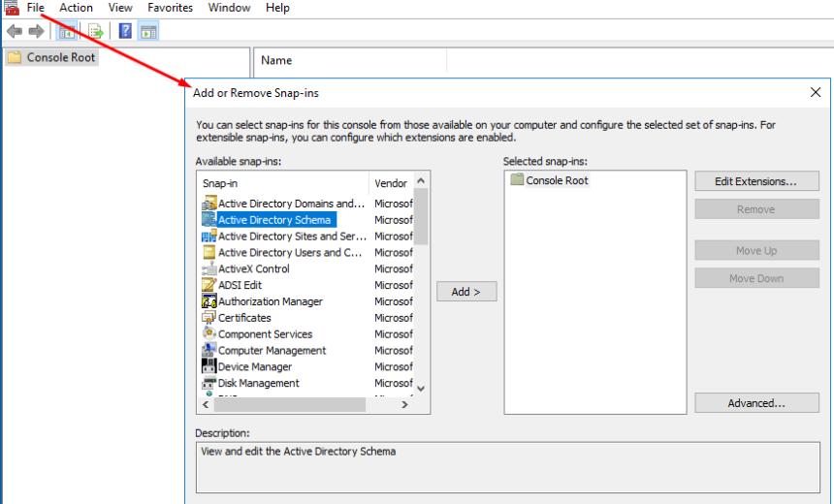Click the Name column header in main window
Image resolution: width=834 pixels, height=504 pixels.
pos(350,61)
